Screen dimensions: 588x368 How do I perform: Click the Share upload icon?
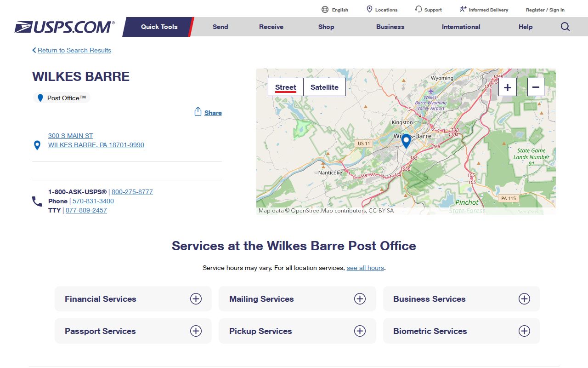(x=198, y=112)
